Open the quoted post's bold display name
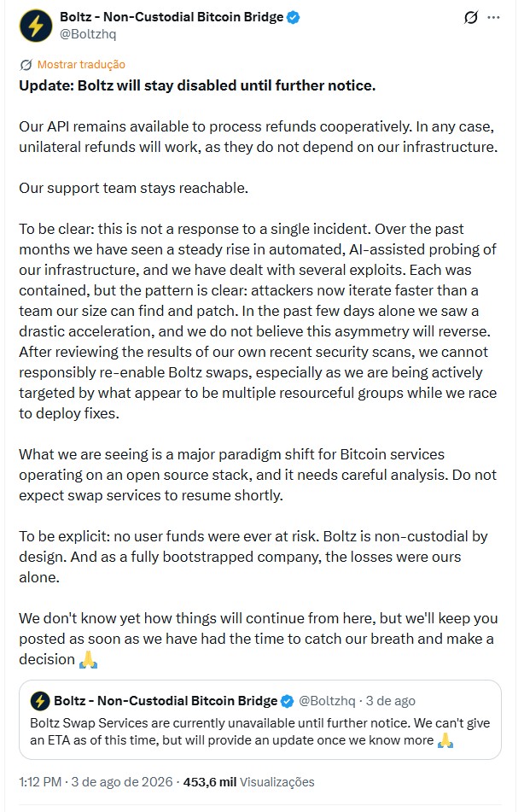Viewport: 524px width, 812px height. 166,701
